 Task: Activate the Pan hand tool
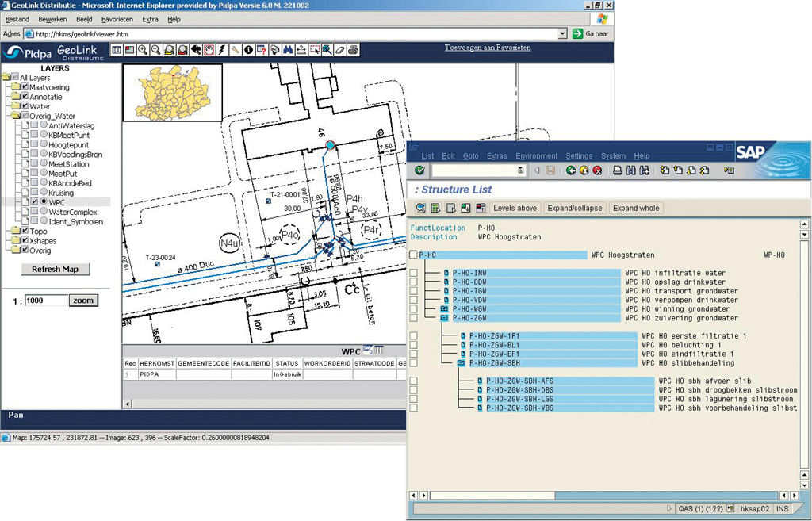tap(209, 50)
